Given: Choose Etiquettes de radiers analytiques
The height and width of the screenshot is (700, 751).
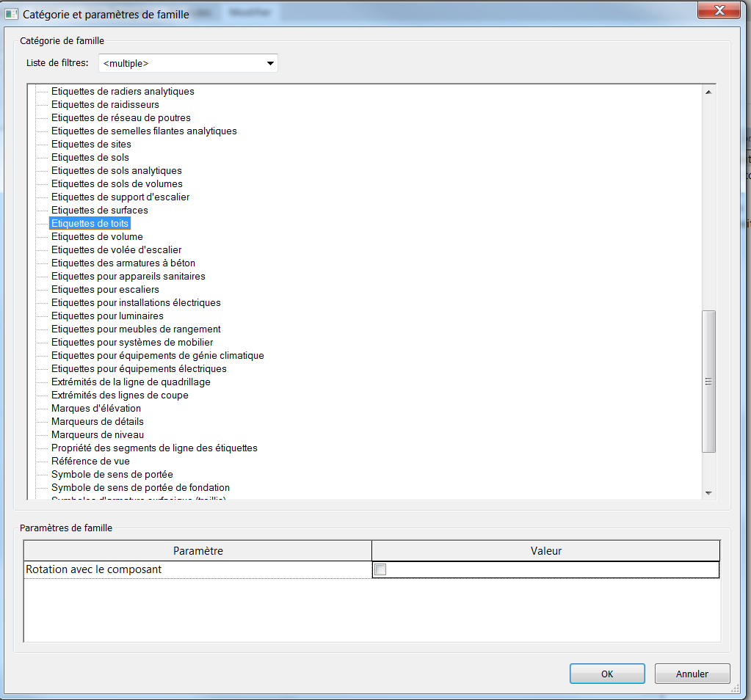Looking at the screenshot, I should [x=123, y=92].
